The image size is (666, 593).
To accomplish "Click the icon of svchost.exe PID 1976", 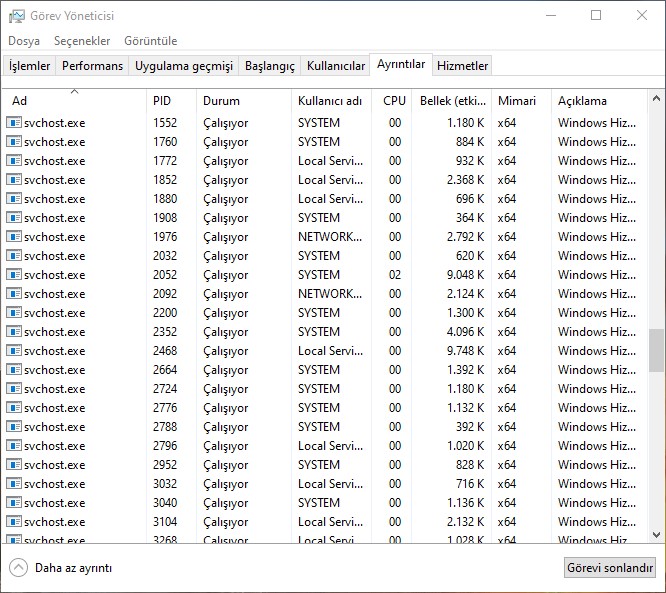I will (x=14, y=237).
